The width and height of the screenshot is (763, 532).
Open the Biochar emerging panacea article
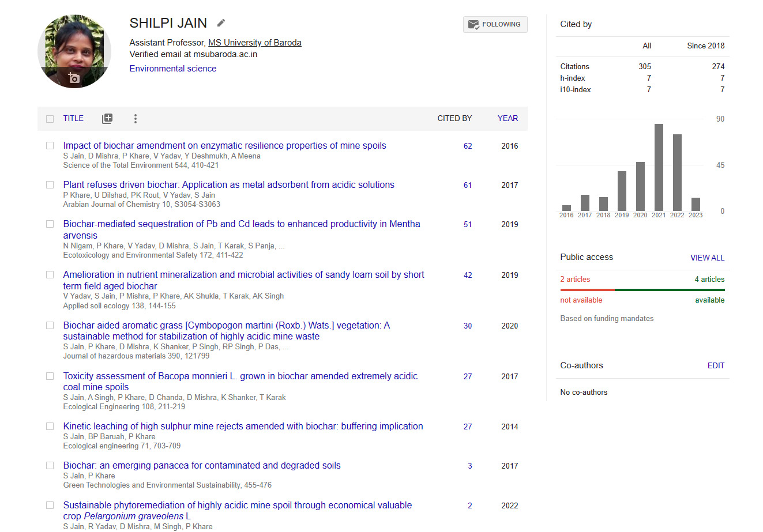[x=202, y=466]
